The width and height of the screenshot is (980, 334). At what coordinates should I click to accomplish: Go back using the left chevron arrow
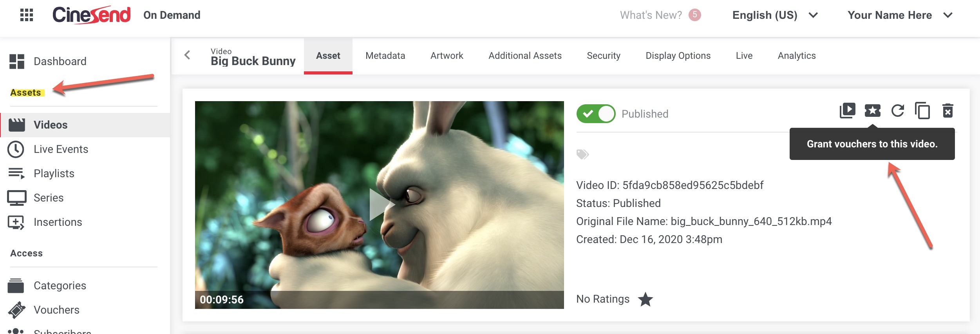[x=187, y=55]
